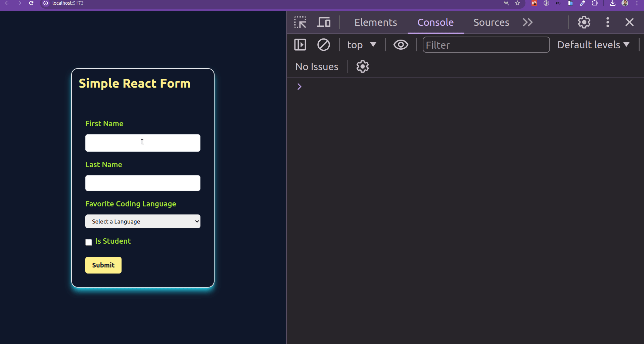644x344 pixels.
Task: Open the user profile avatar
Action: [x=625, y=3]
